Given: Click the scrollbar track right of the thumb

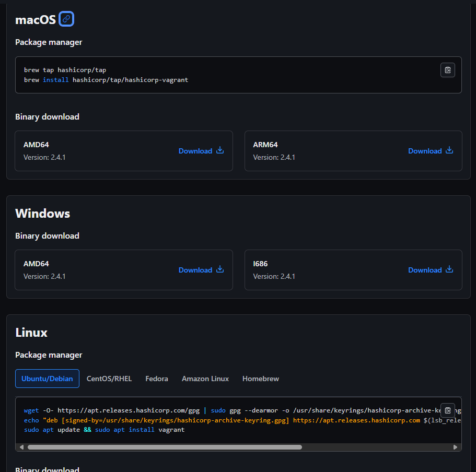Looking at the screenshot, I should coord(376,447).
